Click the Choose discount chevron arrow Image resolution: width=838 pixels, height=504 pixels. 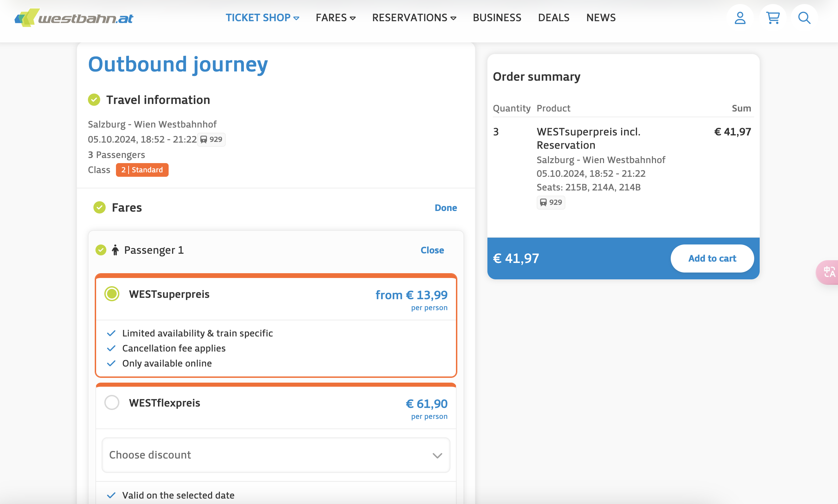(437, 455)
